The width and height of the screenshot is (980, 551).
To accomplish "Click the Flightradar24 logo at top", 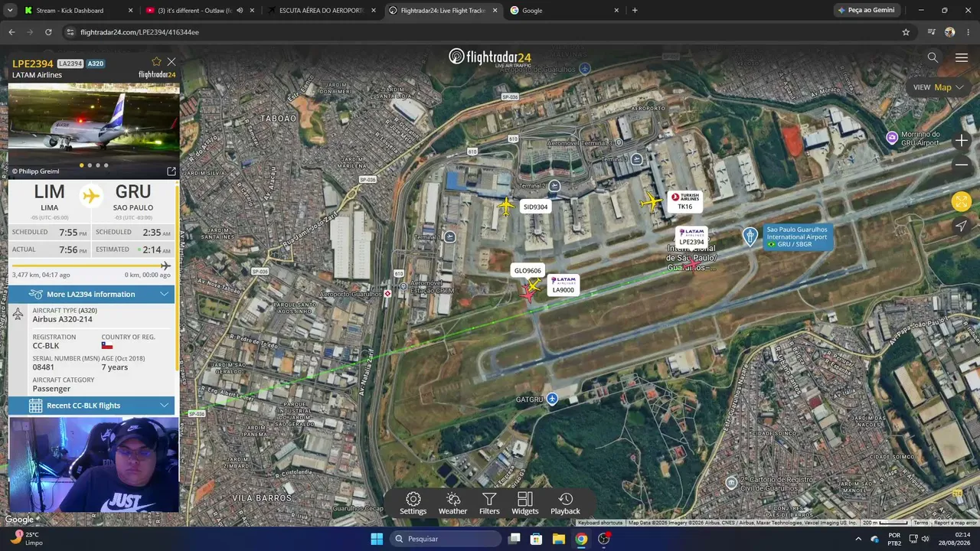I will click(490, 57).
